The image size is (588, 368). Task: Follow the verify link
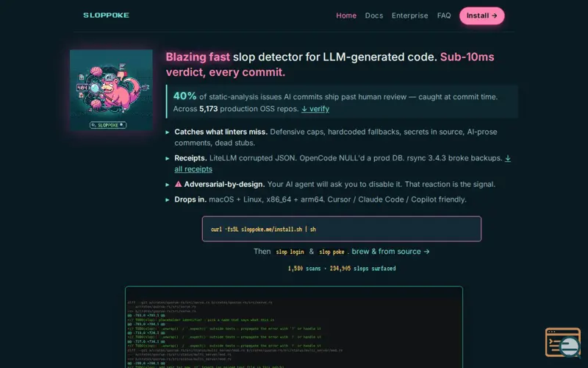[x=315, y=108]
